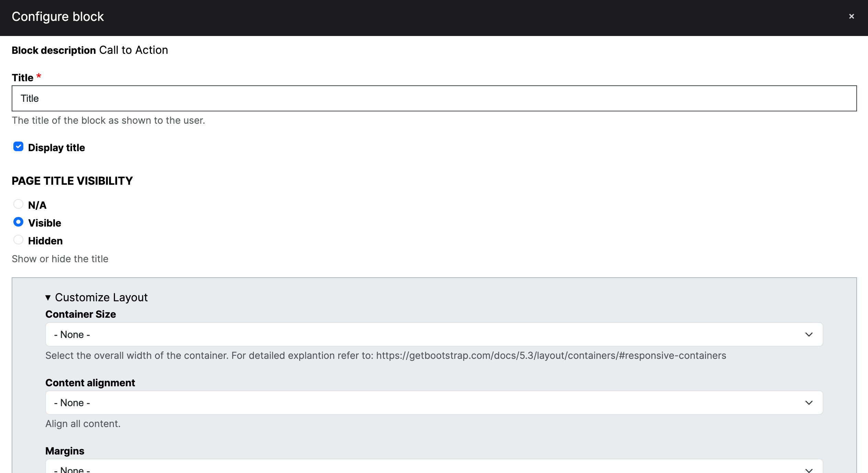Choose Hidden page title visibility
The height and width of the screenshot is (473, 868).
(18, 240)
